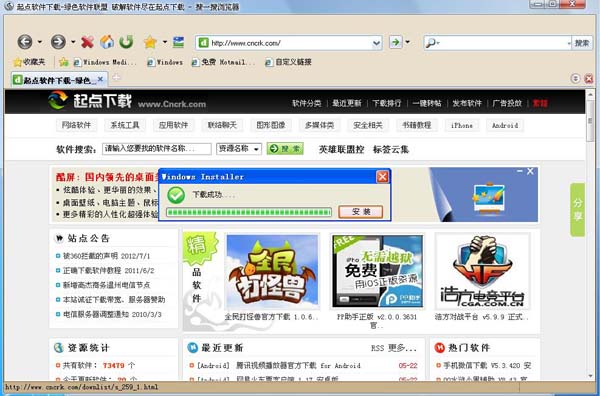Click the green download progress bar
The width and height of the screenshot is (600, 396).
(x=249, y=212)
